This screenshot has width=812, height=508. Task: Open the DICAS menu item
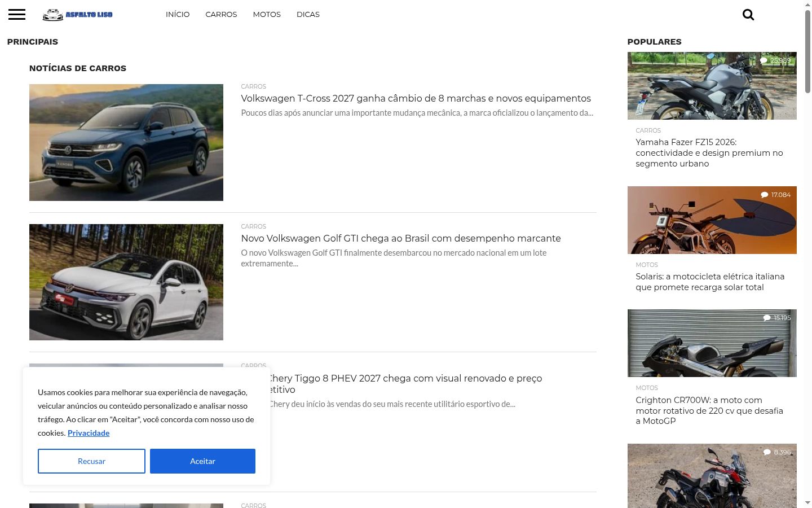[308, 15]
